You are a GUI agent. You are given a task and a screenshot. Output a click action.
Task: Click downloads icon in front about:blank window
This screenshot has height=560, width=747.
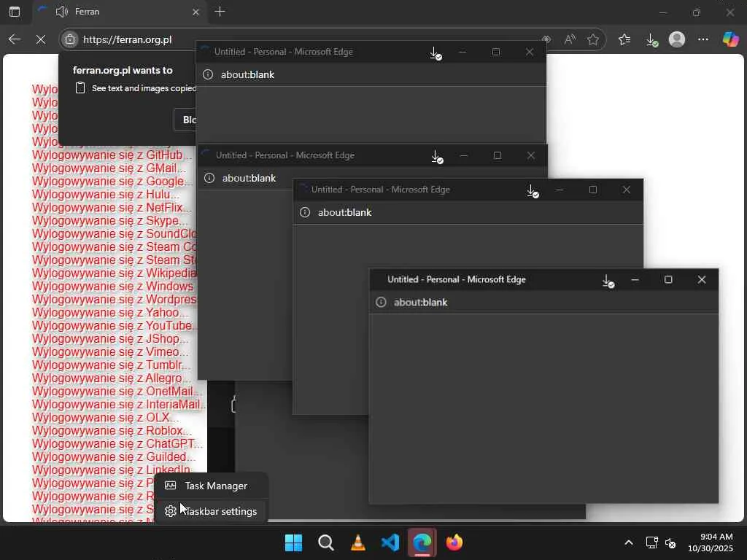point(608,281)
